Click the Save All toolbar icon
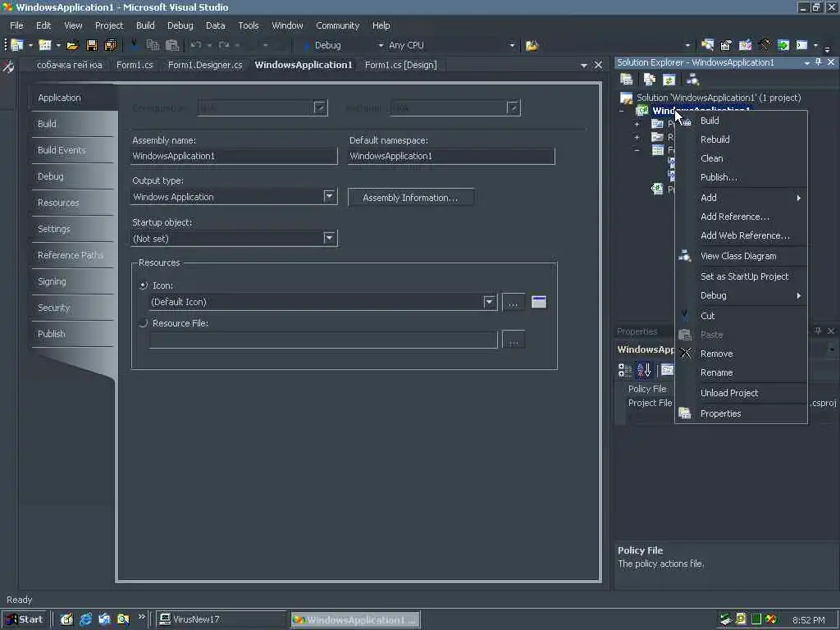 tap(111, 46)
